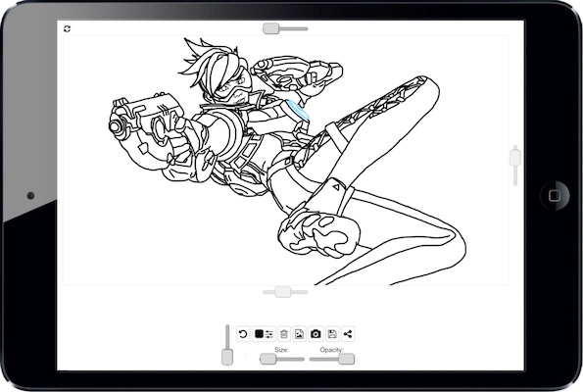This screenshot has width=583, height=392.
Task: Click the horizontal slider above the canvas
Action: coord(285,28)
